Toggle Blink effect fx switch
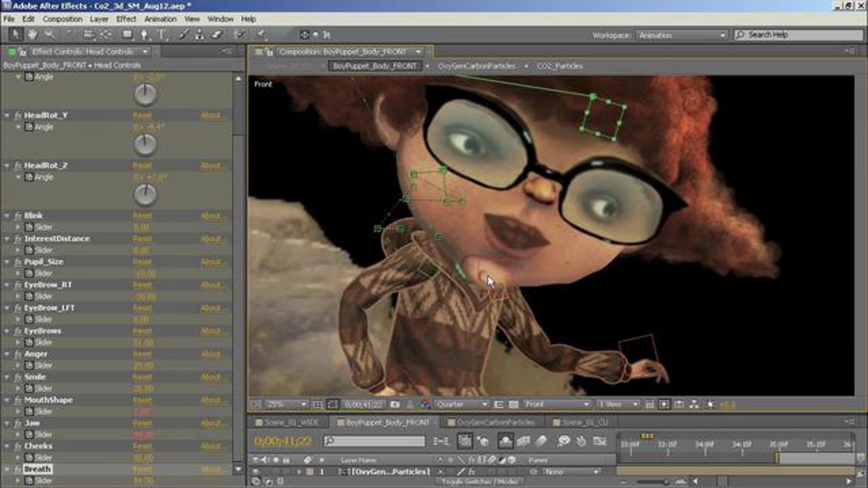 (x=18, y=216)
